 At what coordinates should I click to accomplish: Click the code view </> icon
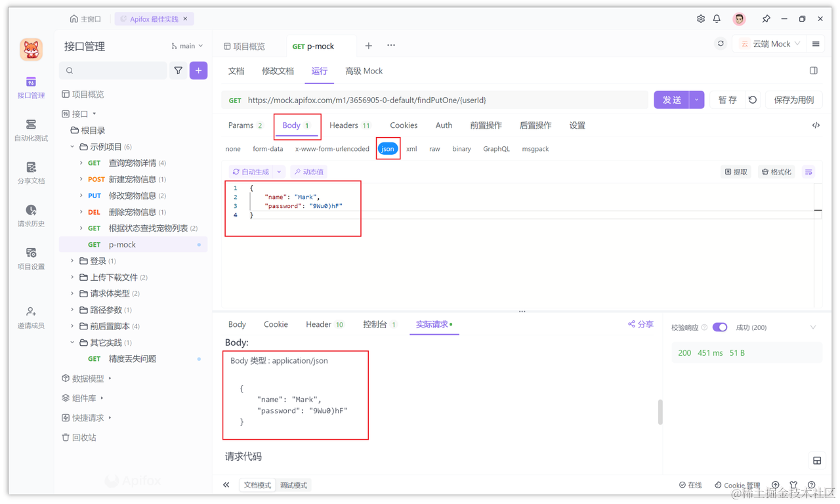(816, 125)
